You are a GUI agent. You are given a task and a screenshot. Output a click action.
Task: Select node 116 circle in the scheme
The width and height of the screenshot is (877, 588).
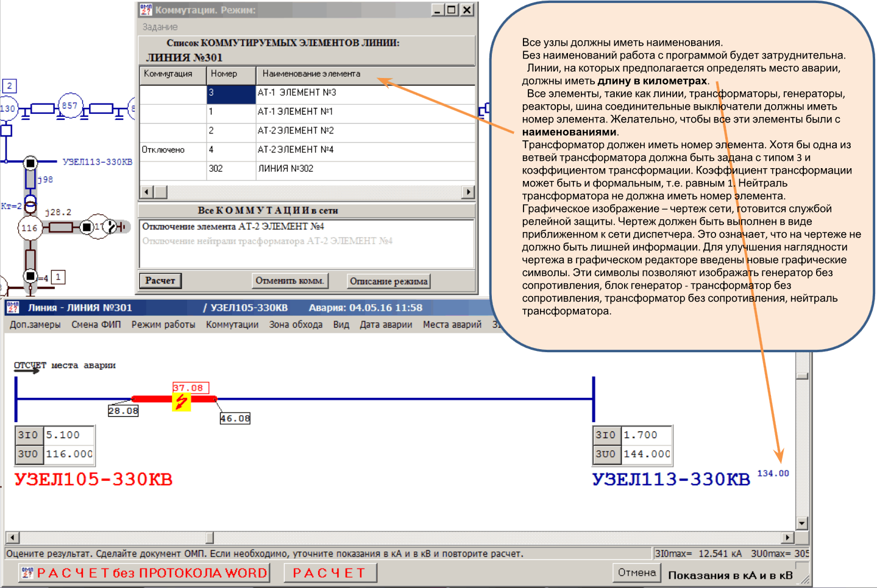pos(29,228)
